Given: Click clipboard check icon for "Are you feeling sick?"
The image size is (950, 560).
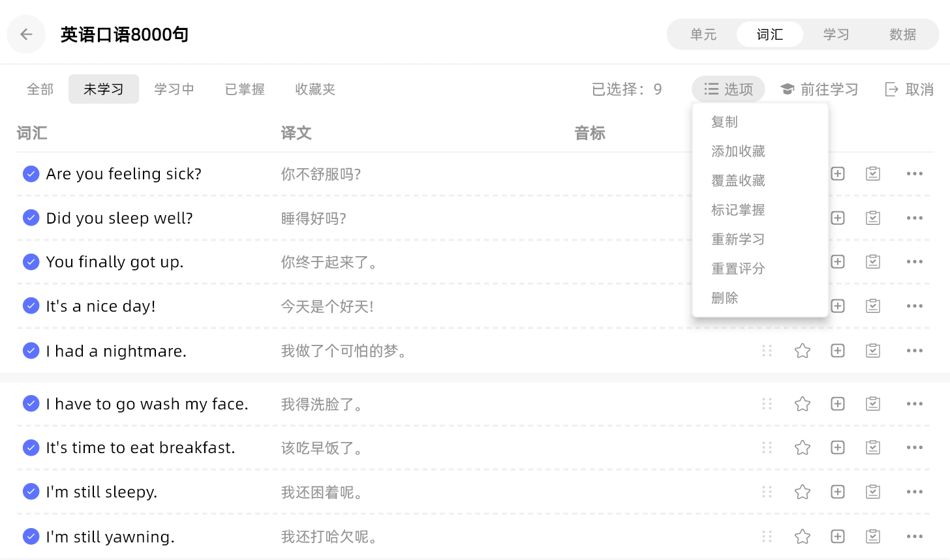Looking at the screenshot, I should point(873,174).
